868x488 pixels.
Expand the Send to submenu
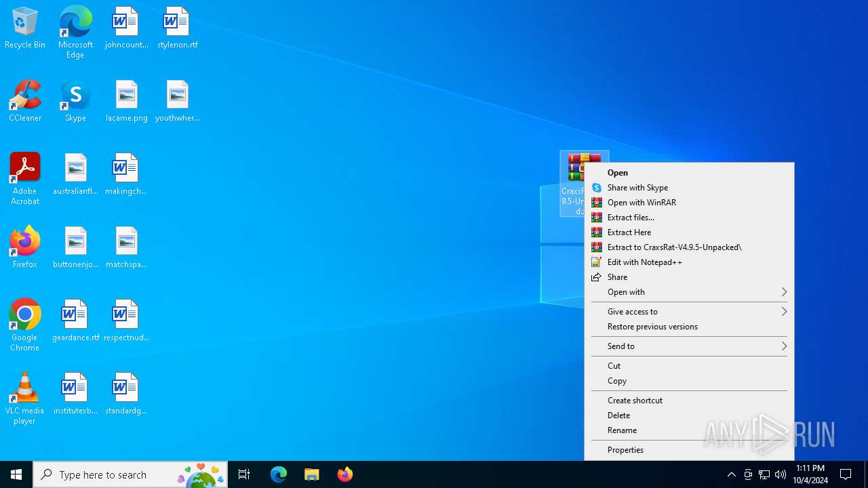689,346
